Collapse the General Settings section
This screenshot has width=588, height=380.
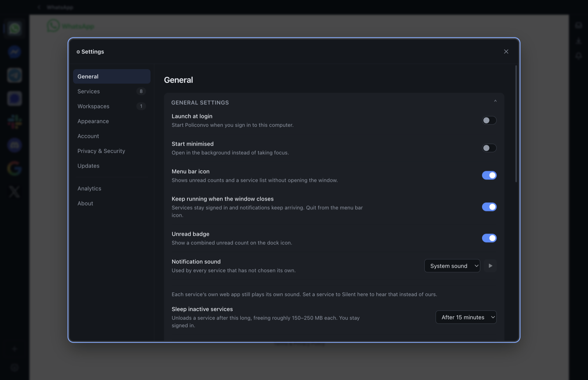495,101
